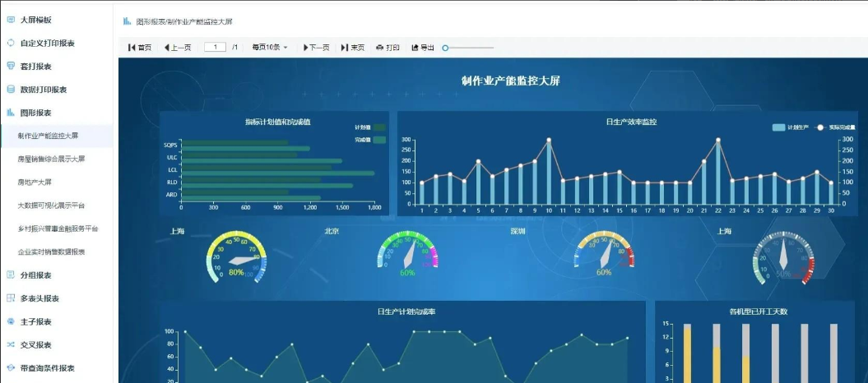Screen dimensions: 868x383
Task: Click the 交叉报表 shuffle icon
Action: click(x=11, y=345)
